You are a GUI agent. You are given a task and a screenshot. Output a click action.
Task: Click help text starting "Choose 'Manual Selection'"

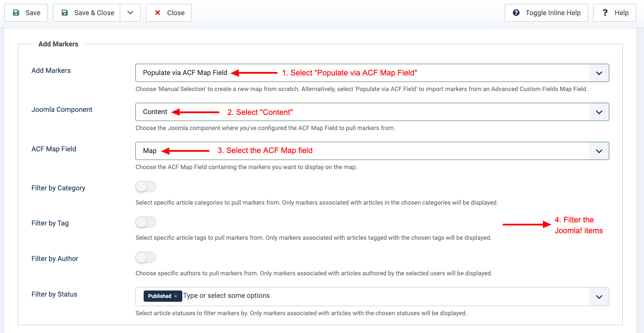click(361, 89)
